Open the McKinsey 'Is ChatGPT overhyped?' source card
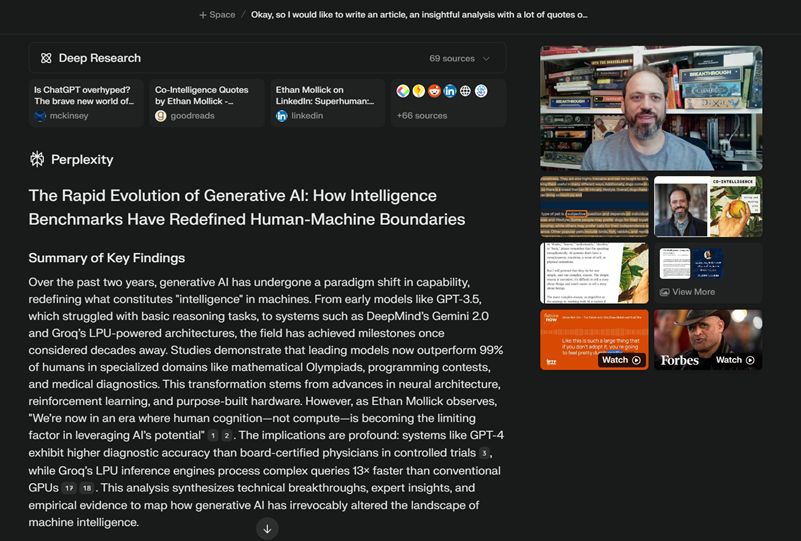 (x=86, y=103)
